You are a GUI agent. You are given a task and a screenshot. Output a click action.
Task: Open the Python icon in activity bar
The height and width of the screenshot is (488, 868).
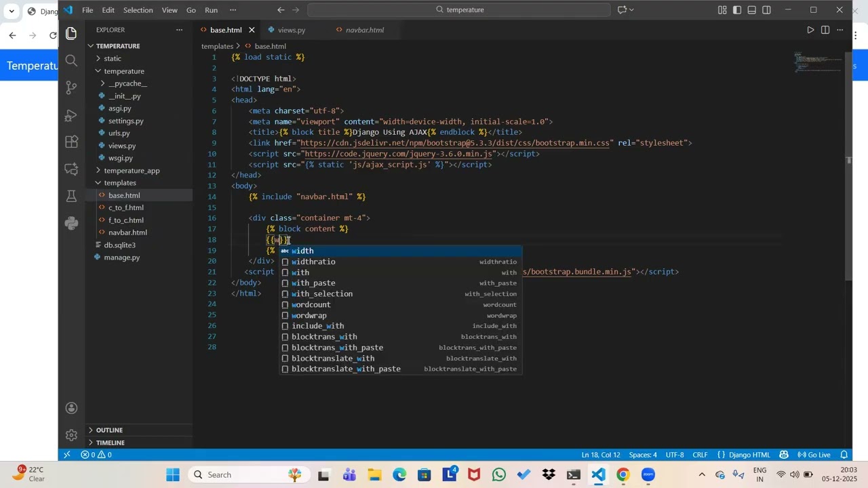click(x=71, y=223)
